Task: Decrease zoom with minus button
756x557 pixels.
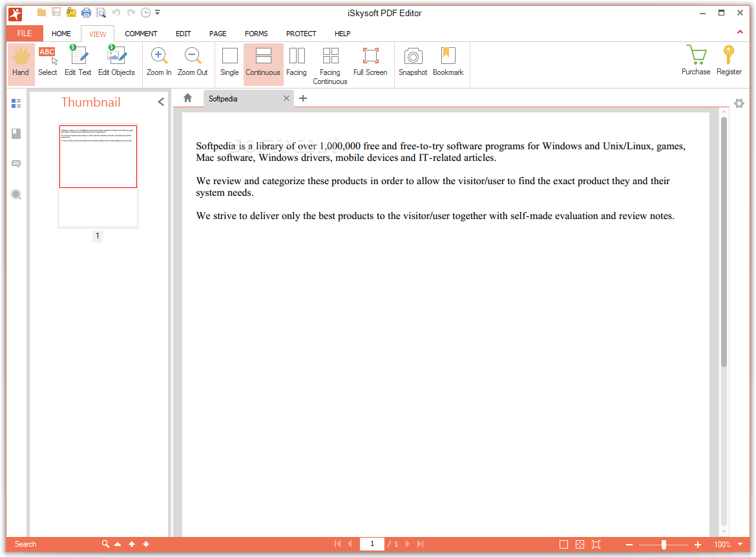Action: pyautogui.click(x=629, y=545)
